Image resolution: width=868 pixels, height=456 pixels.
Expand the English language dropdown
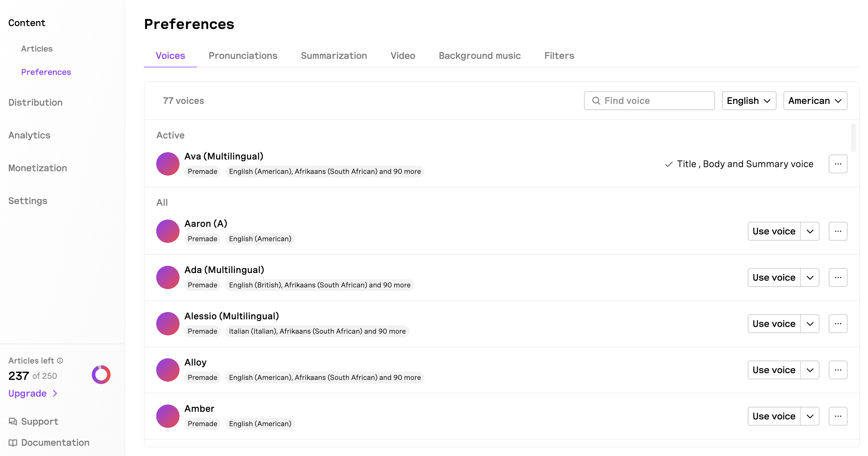pos(749,100)
